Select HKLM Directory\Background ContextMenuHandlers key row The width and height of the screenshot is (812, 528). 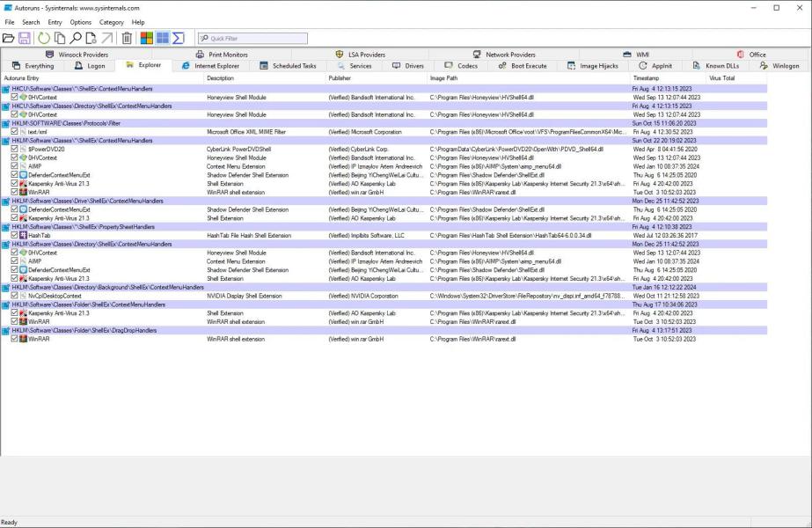[x=384, y=287]
